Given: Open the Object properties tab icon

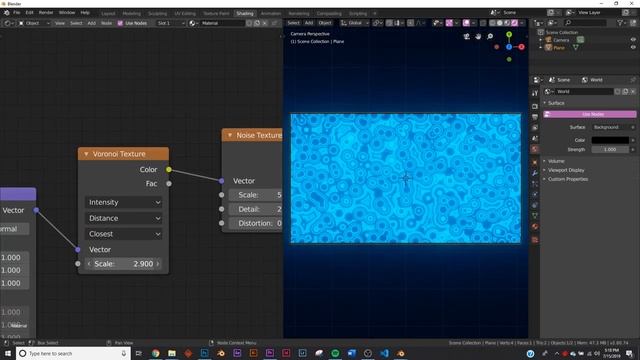Looking at the screenshot, I should click(x=535, y=162).
